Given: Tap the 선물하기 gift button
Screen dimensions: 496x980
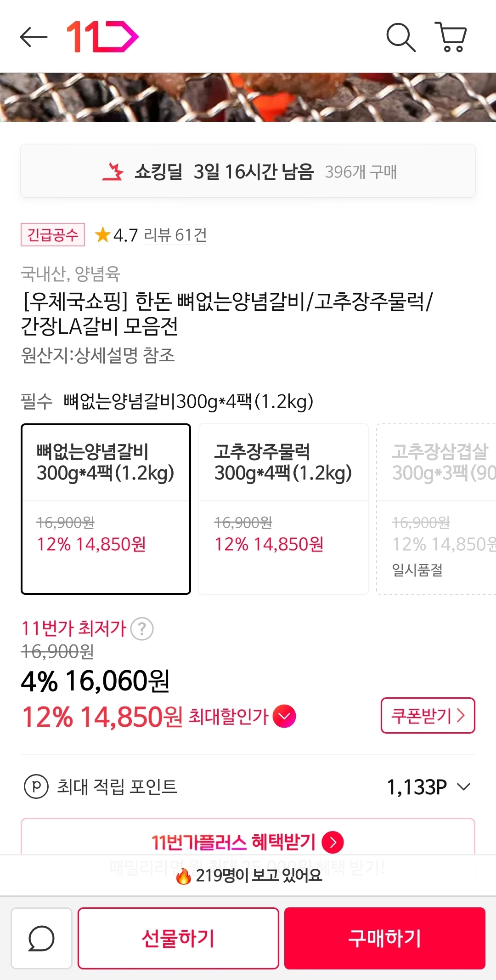Looking at the screenshot, I should [x=178, y=938].
